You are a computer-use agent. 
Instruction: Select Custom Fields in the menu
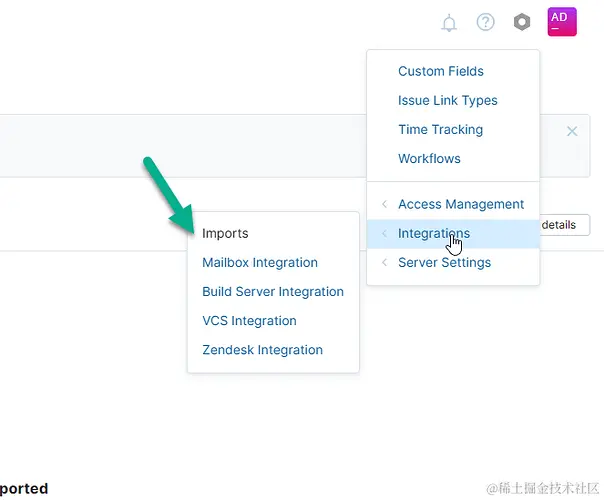pyautogui.click(x=441, y=71)
